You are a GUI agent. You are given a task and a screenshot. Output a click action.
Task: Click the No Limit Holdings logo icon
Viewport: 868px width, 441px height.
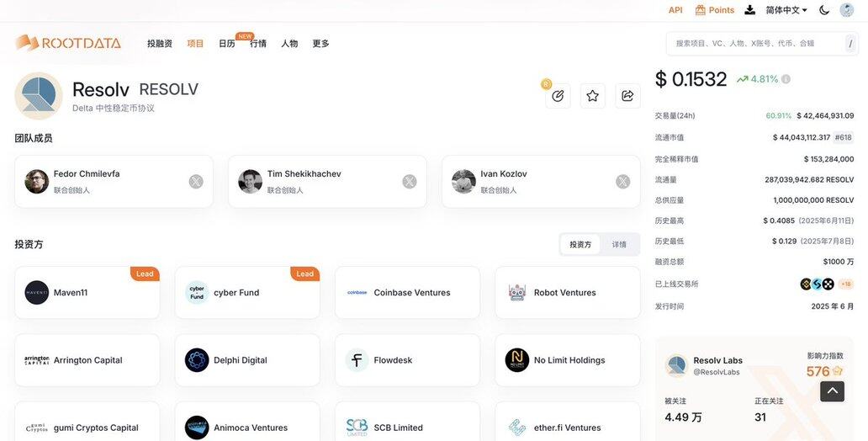pyautogui.click(x=517, y=360)
